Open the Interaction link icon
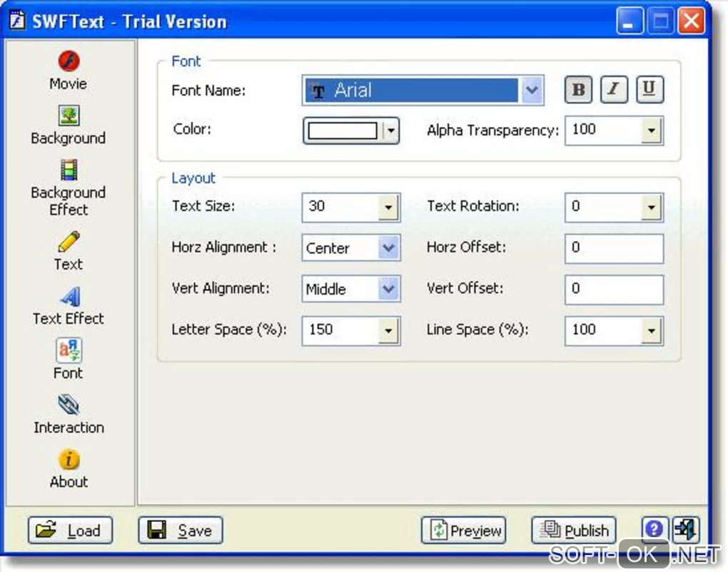 pyautogui.click(x=69, y=405)
